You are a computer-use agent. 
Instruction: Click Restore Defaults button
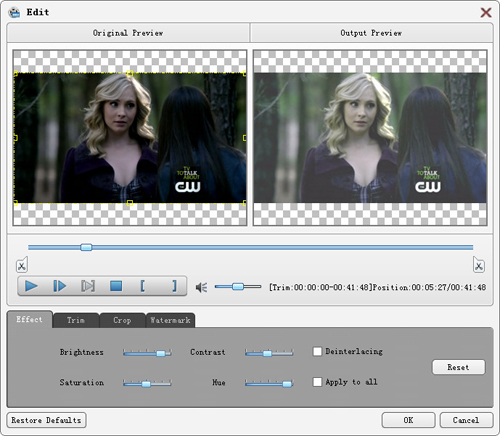pyautogui.click(x=46, y=420)
